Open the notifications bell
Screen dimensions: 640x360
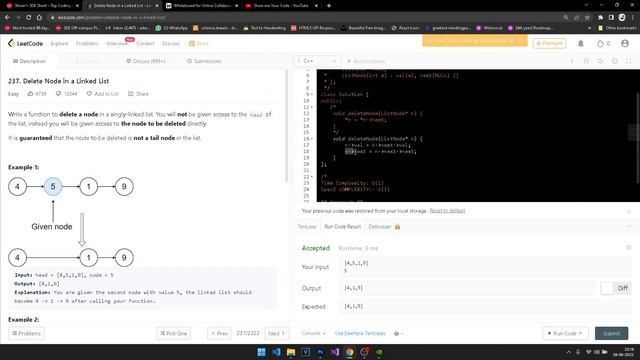580,43
